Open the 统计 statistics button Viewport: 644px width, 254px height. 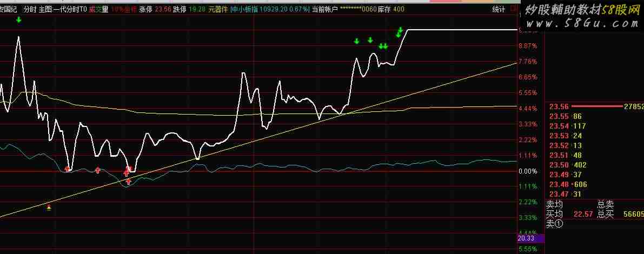click(499, 9)
